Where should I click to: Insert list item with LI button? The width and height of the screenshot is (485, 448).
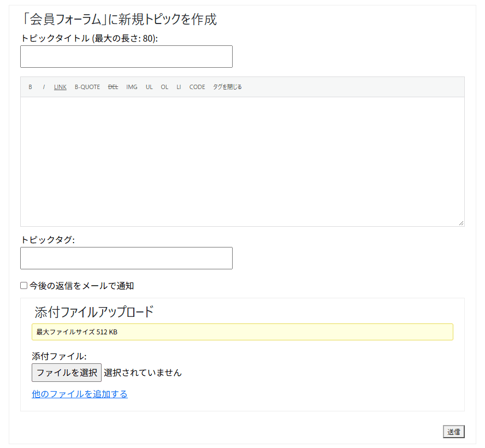179,87
